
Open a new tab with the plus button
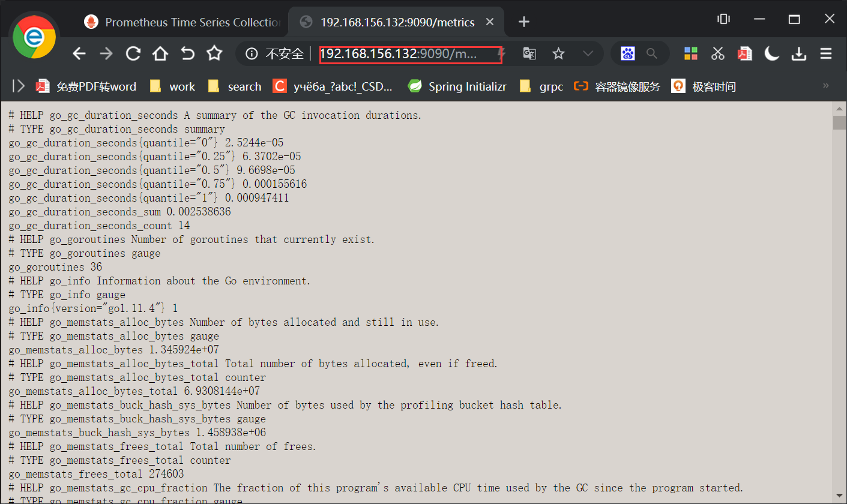[x=523, y=22]
